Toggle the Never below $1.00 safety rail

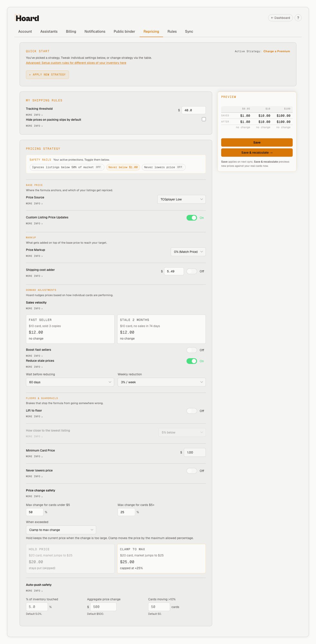click(x=123, y=167)
